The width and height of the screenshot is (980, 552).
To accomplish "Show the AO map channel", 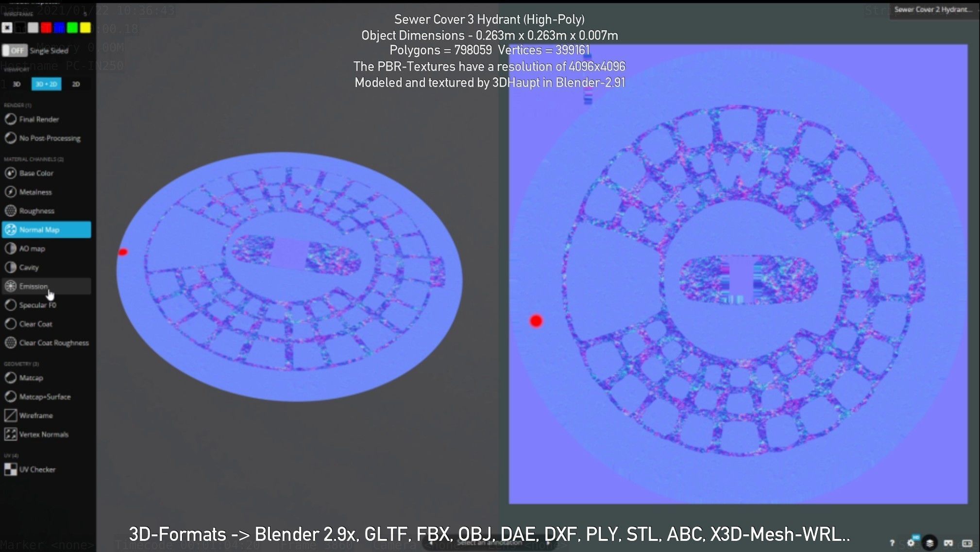I will pyautogui.click(x=25, y=248).
